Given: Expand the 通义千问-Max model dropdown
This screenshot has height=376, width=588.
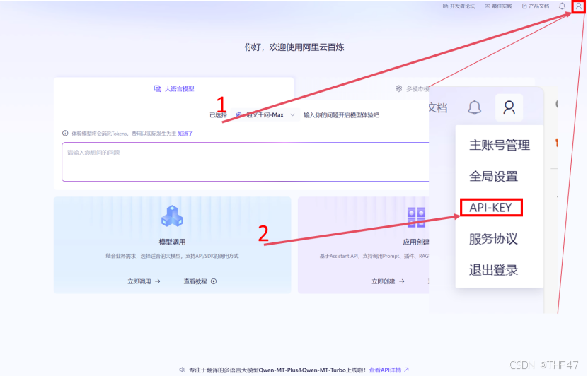Looking at the screenshot, I should tap(265, 115).
